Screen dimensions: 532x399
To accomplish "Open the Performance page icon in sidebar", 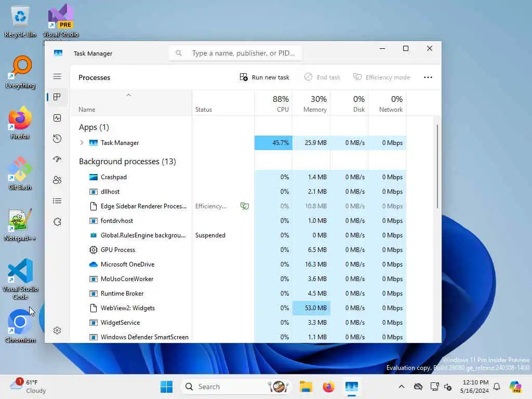I will click(x=57, y=118).
